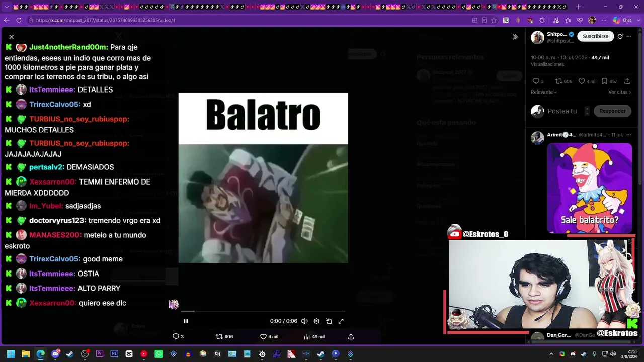644x362 pixels.
Task: Go back using the browser back arrow
Action: click(x=7, y=20)
